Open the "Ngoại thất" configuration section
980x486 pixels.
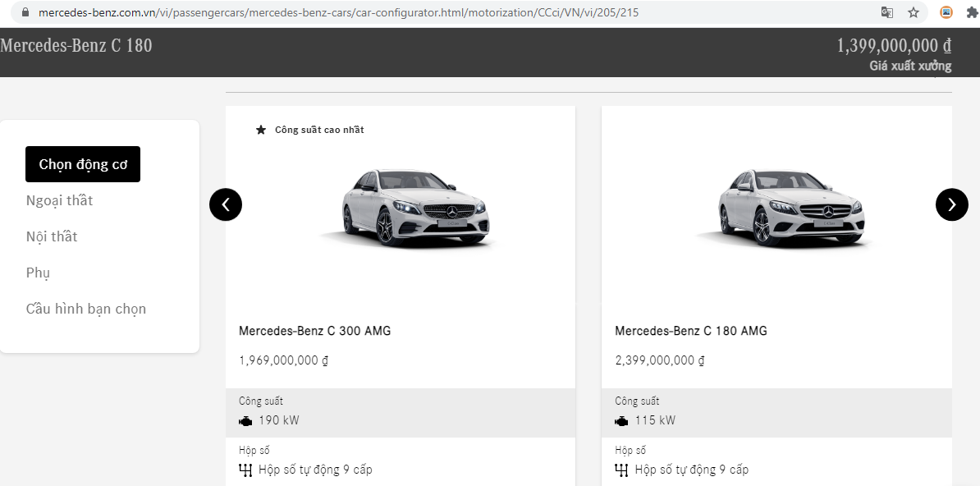click(x=59, y=199)
